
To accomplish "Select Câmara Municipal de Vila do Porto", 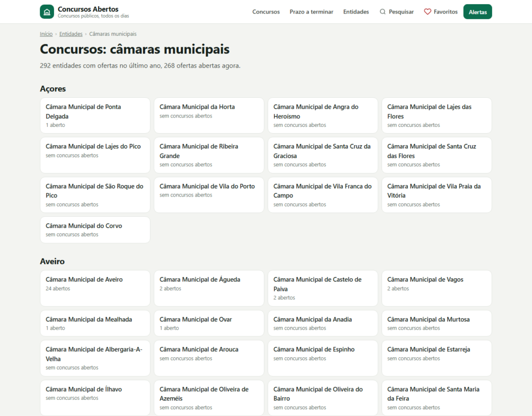I will pos(209,195).
